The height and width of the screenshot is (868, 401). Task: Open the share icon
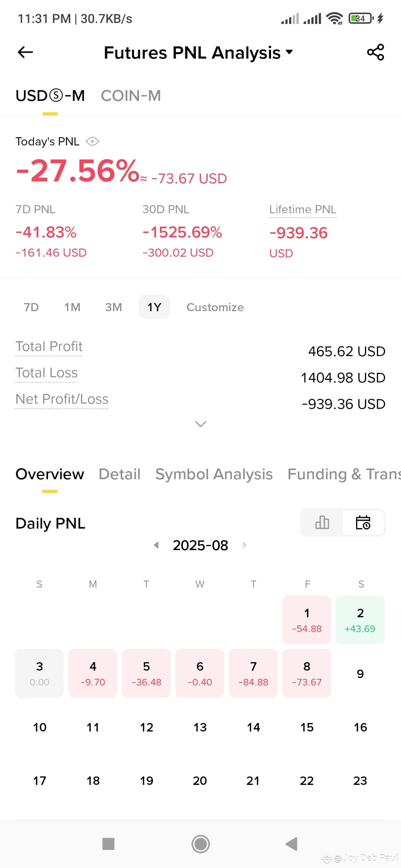pyautogui.click(x=375, y=52)
